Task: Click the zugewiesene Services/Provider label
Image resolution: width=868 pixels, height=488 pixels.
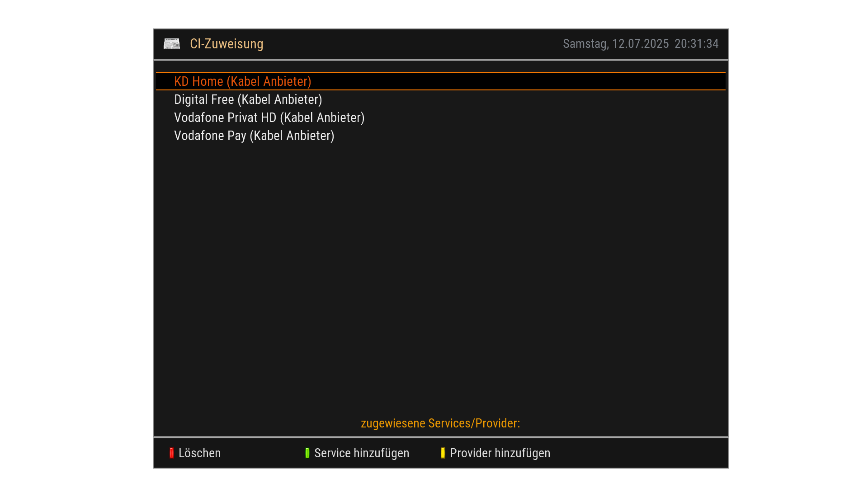Action: [x=441, y=423]
